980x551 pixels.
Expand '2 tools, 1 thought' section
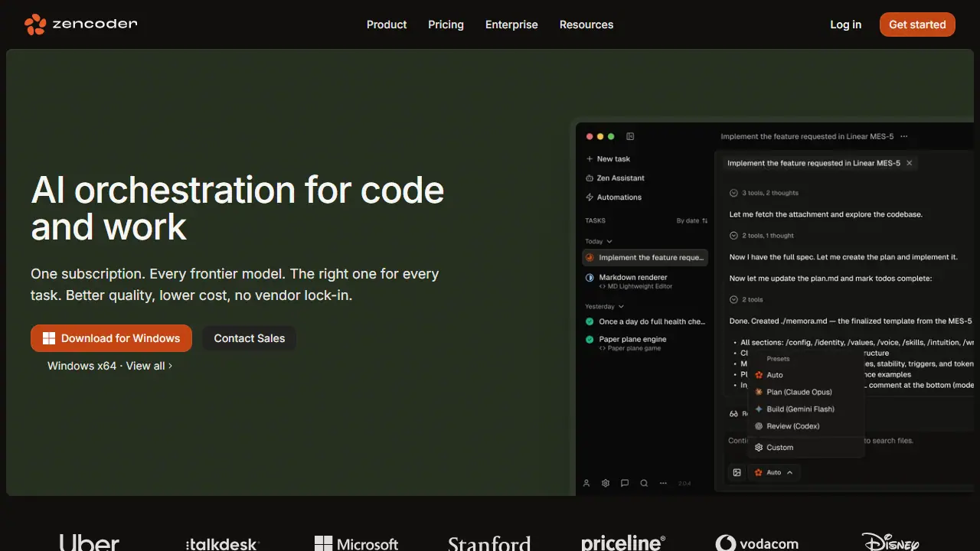coord(762,236)
